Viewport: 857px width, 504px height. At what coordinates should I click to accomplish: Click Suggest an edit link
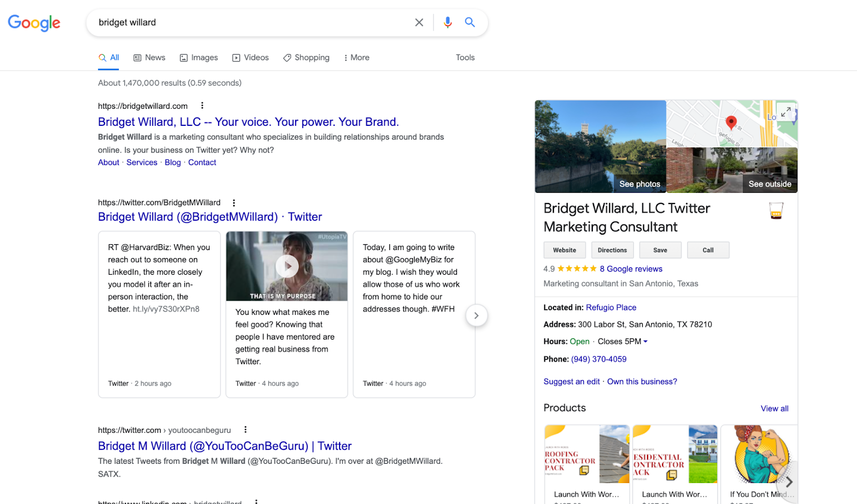click(572, 381)
